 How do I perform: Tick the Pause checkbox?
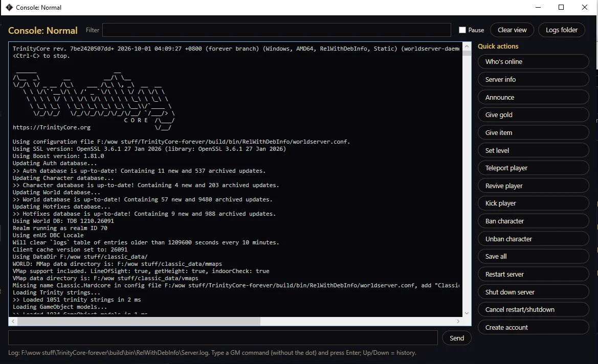[x=462, y=30]
